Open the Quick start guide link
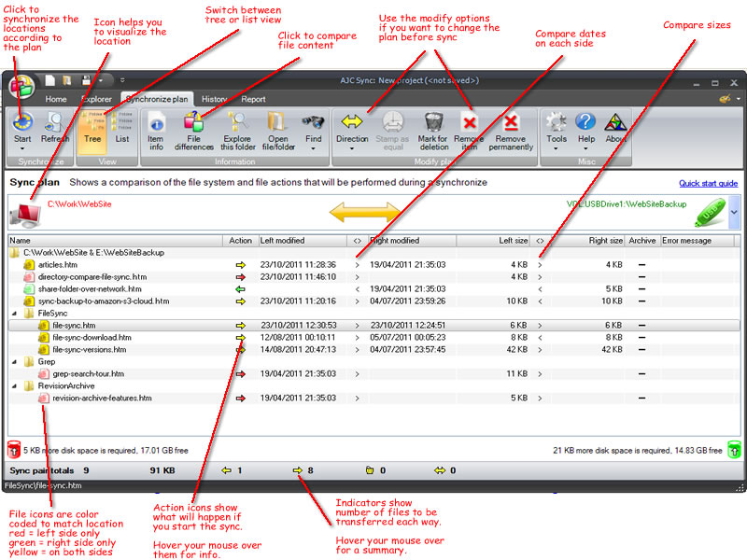The image size is (747, 560). (709, 183)
